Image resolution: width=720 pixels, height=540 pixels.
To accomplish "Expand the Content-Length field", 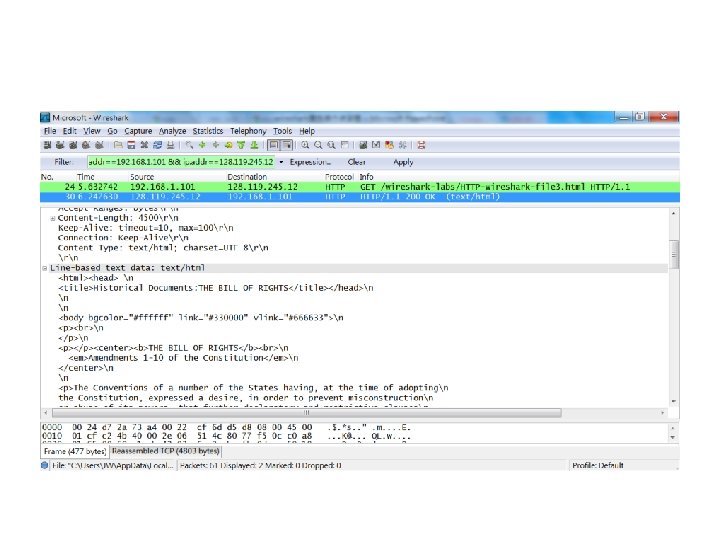I will pyautogui.click(x=53, y=219).
